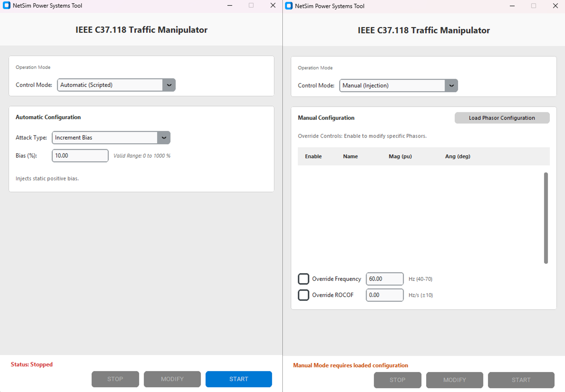Viewport: 565px width, 392px height.
Task: Click the frequency value field showing 60.00
Action: coord(384,279)
